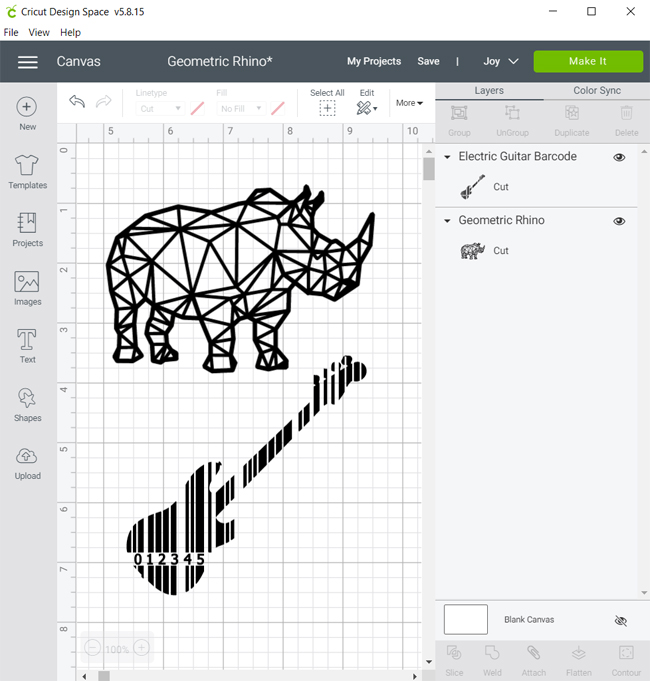Open the Fill dropdown

241,109
